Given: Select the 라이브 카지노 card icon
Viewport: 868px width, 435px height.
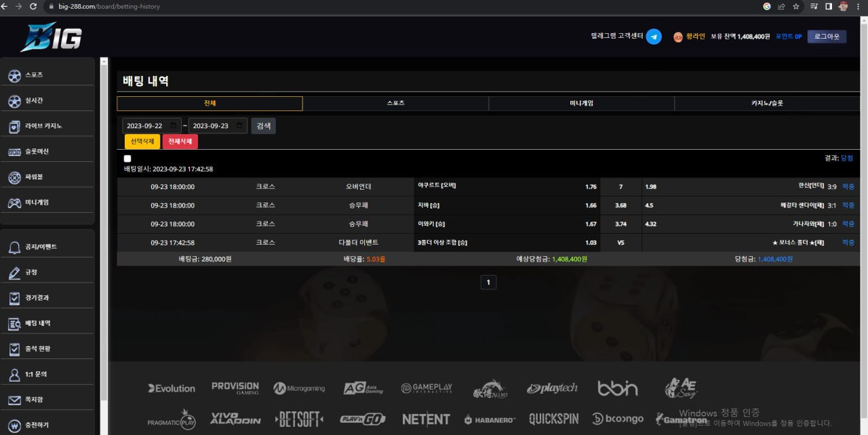Looking at the screenshot, I should tap(14, 126).
